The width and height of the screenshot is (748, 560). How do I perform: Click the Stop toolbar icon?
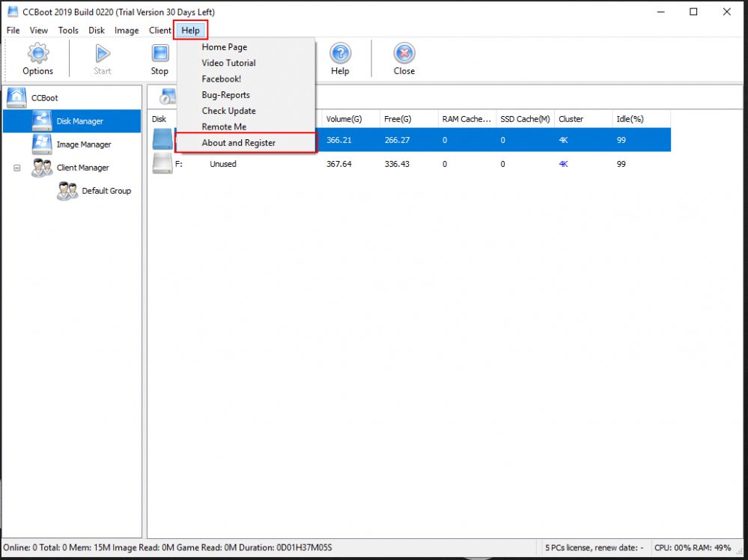coord(159,53)
